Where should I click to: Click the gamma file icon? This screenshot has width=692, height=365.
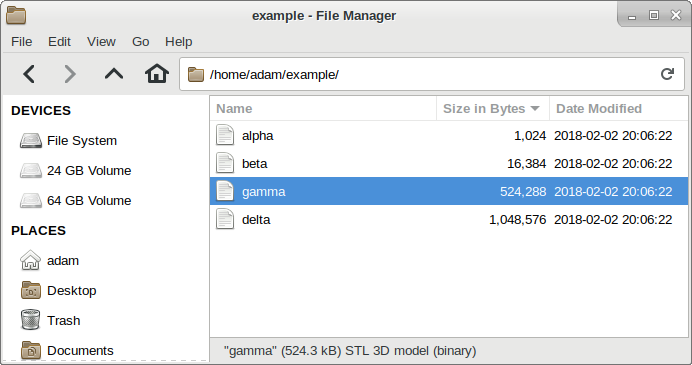point(225,191)
